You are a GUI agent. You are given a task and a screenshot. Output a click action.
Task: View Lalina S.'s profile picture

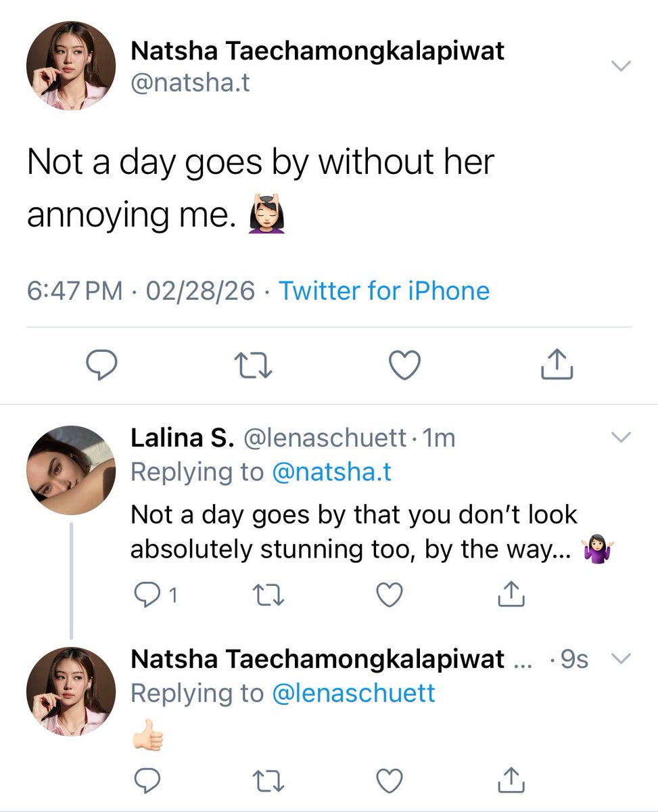71,470
